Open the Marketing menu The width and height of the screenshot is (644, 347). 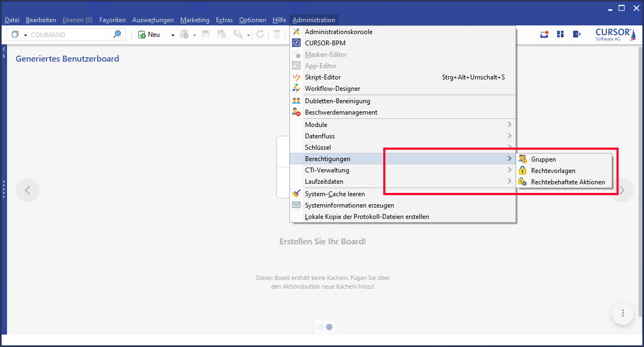194,20
